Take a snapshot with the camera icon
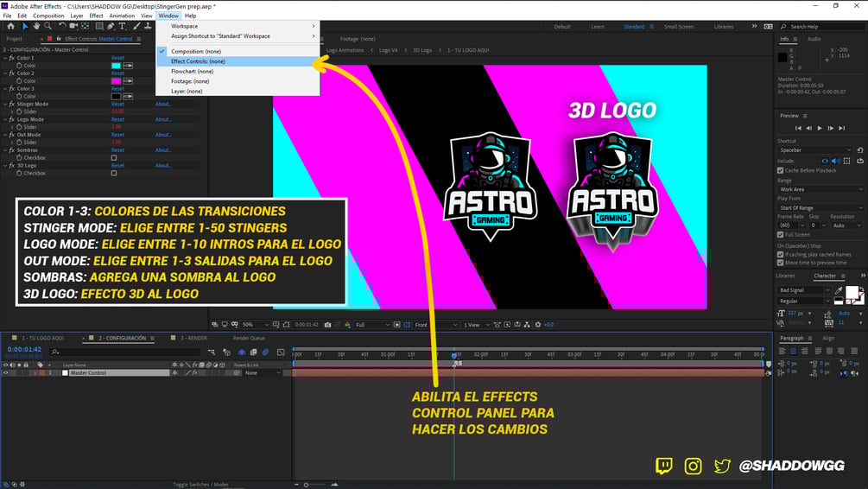This screenshot has width=868, height=489. [327, 325]
